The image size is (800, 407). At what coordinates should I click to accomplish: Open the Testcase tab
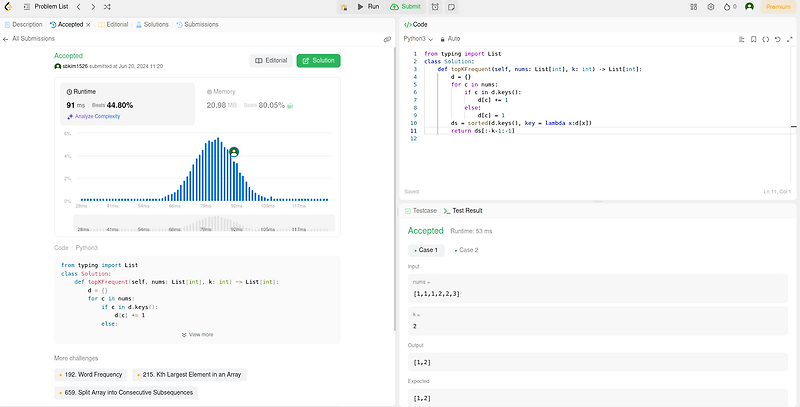[421, 211]
